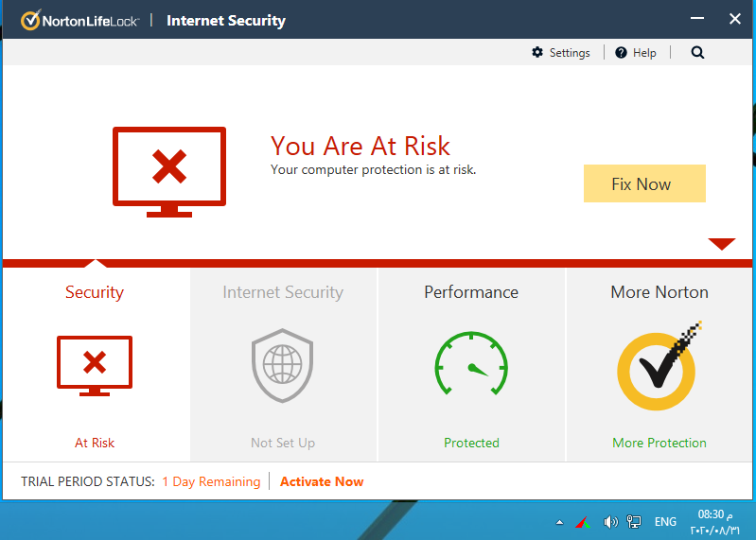
Task: Click the 'TRIAL PERIOD STATUS:' label
Action: tap(88, 481)
